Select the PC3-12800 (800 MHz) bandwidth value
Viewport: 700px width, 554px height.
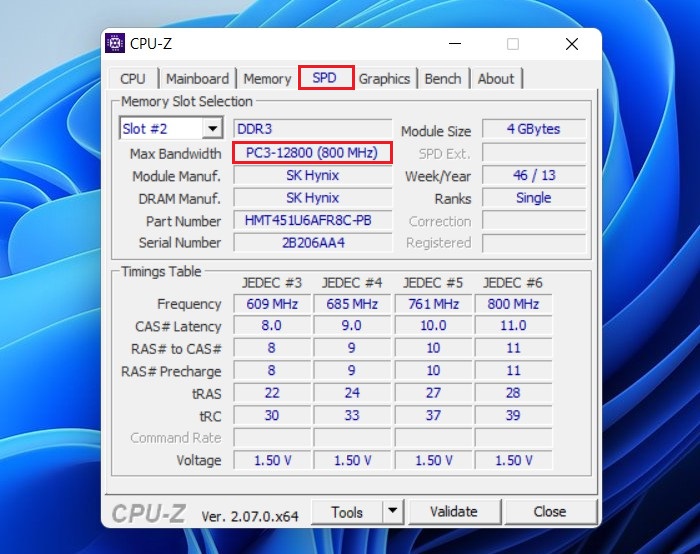pos(312,153)
